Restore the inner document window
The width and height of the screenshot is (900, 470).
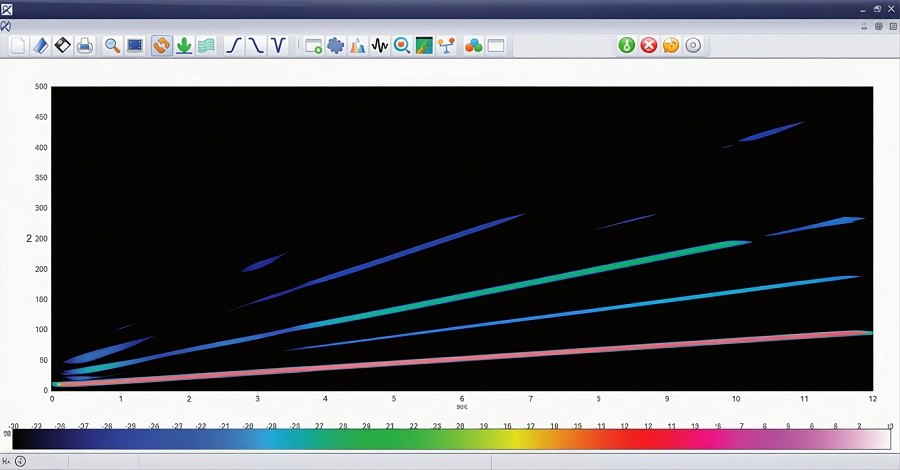879,26
